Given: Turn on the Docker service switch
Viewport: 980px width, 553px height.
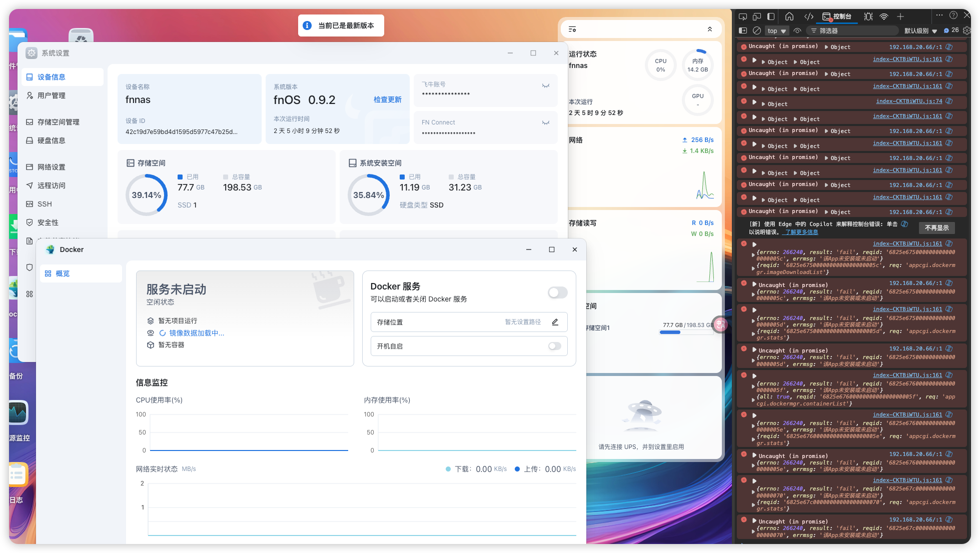Looking at the screenshot, I should point(557,292).
